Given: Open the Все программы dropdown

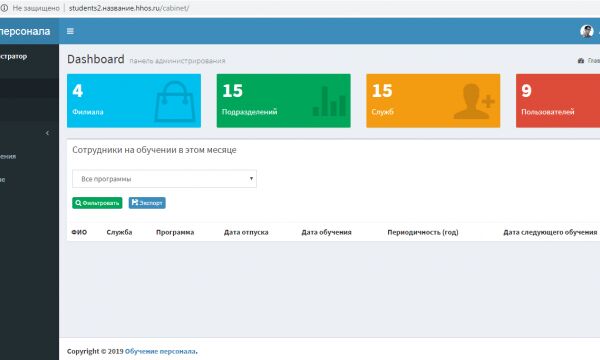Looking at the screenshot, I should coord(165,179).
